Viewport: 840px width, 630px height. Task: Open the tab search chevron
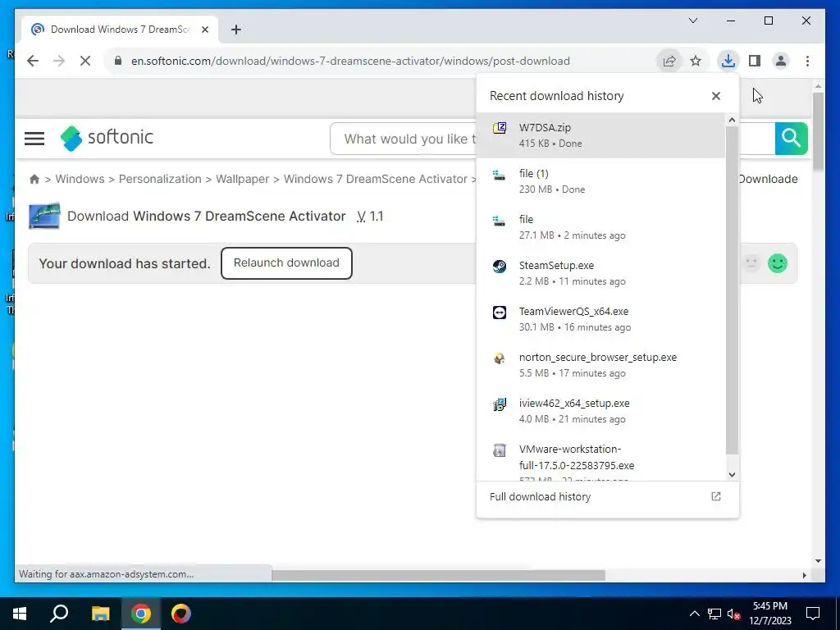pos(692,21)
